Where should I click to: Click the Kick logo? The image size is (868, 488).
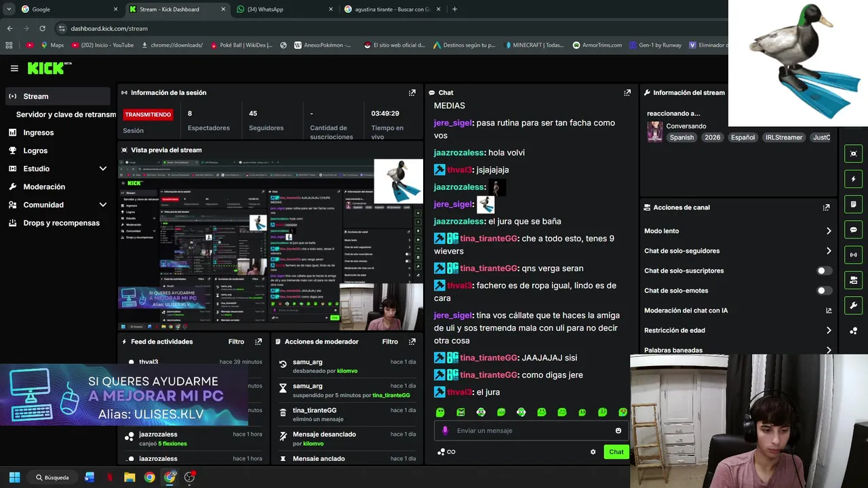49,68
